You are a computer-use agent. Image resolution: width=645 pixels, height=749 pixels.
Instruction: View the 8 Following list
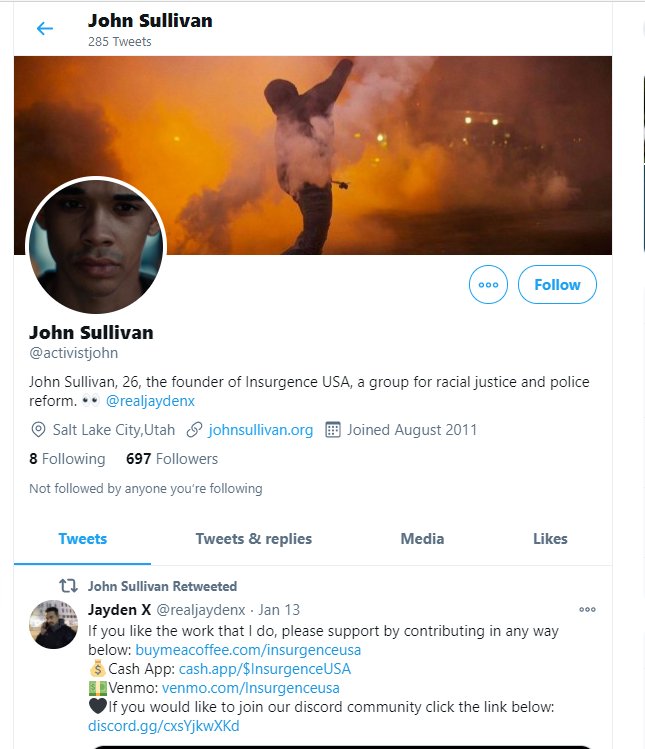coord(67,459)
